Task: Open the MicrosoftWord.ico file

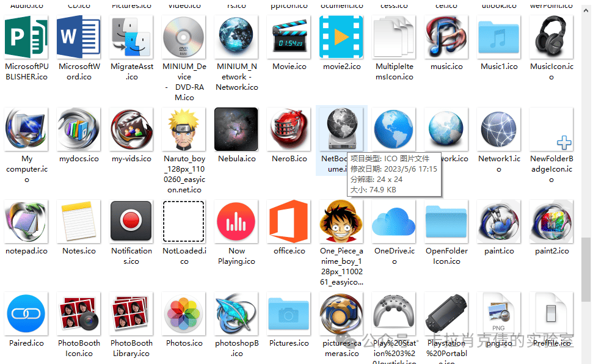Action: click(x=78, y=37)
